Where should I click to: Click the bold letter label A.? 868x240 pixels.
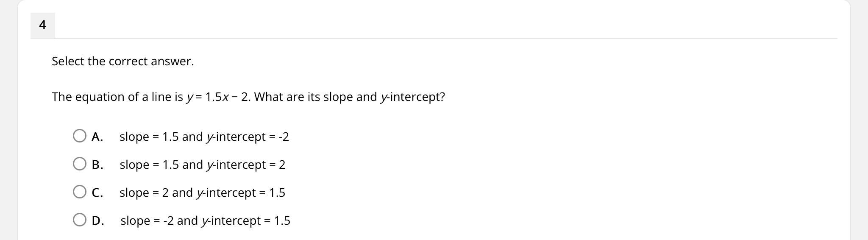97,137
